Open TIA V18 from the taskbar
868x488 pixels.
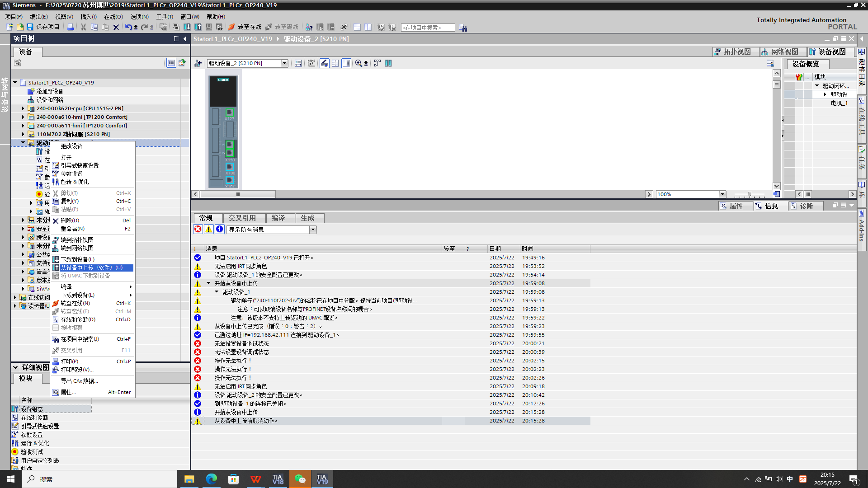(278, 479)
